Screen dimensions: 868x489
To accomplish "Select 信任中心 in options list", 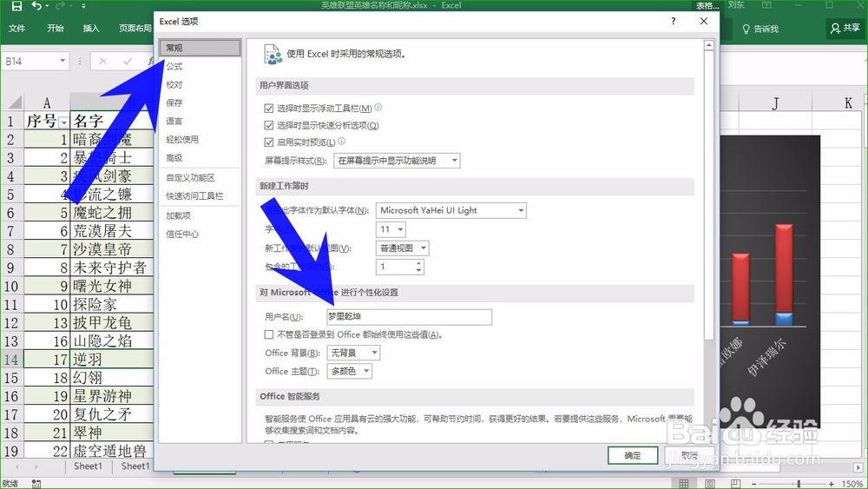I will [x=200, y=235].
